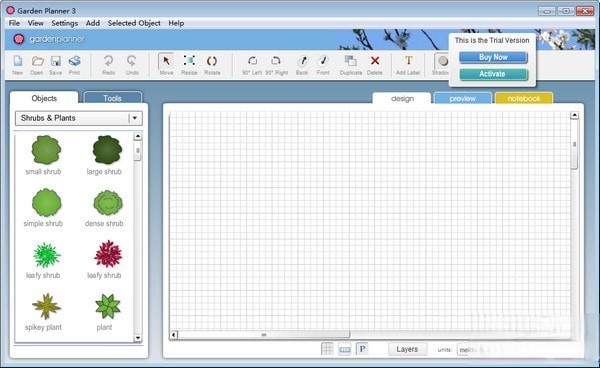This screenshot has width=600, height=368.
Task: Pick the green leafy shrub object
Action: pos(46,255)
